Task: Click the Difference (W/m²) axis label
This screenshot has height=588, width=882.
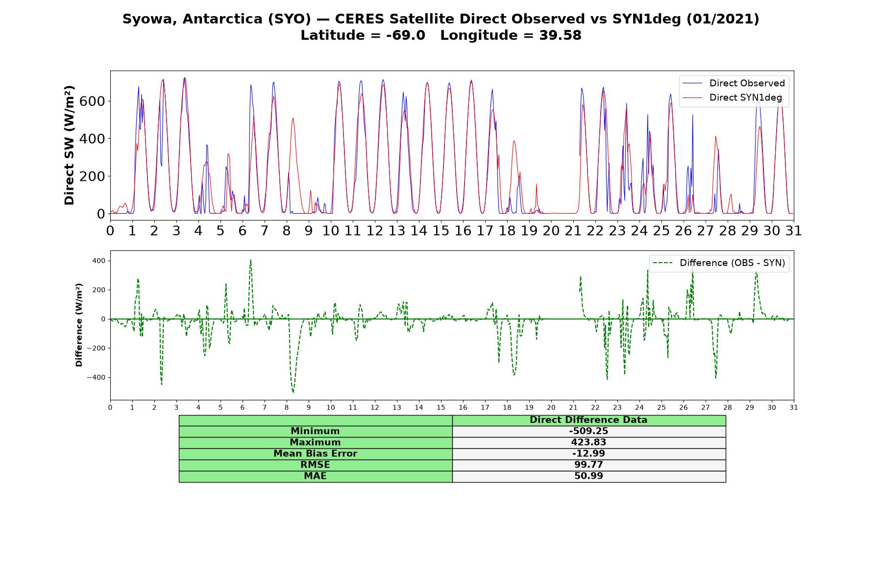Action: coord(79,325)
